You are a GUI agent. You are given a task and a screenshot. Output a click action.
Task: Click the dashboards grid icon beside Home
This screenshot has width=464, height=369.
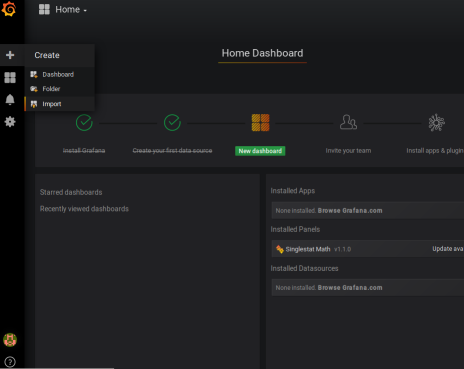tap(44, 10)
